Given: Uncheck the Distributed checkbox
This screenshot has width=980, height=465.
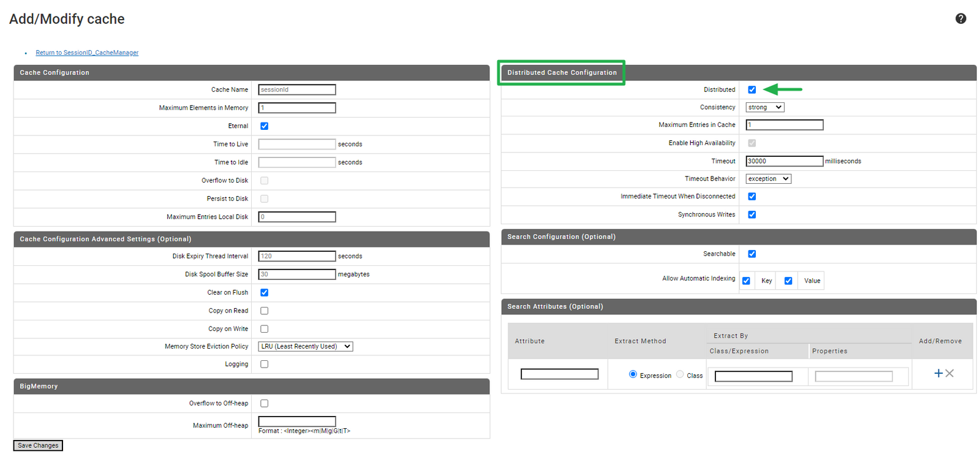Looking at the screenshot, I should (x=752, y=89).
